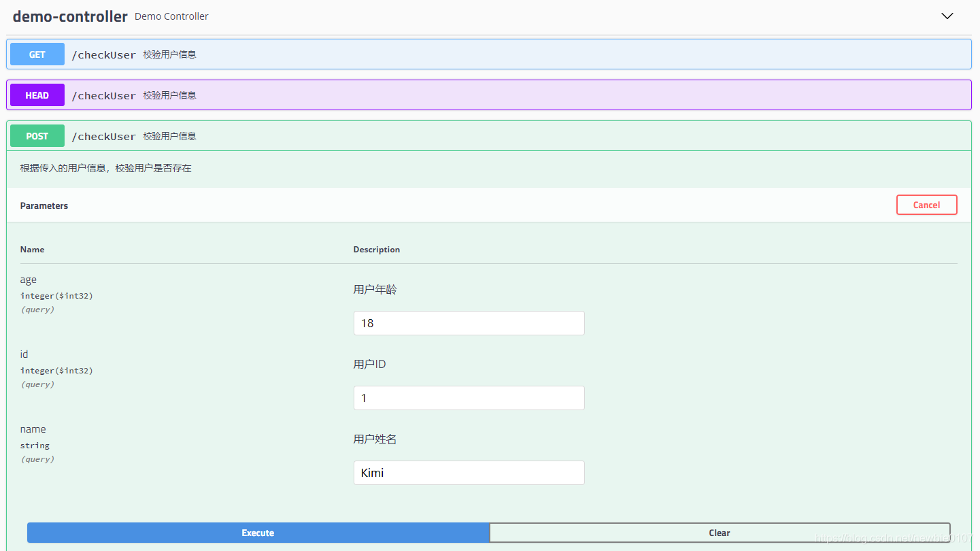Select the 'string' type label under name
The image size is (980, 551).
tap(35, 446)
